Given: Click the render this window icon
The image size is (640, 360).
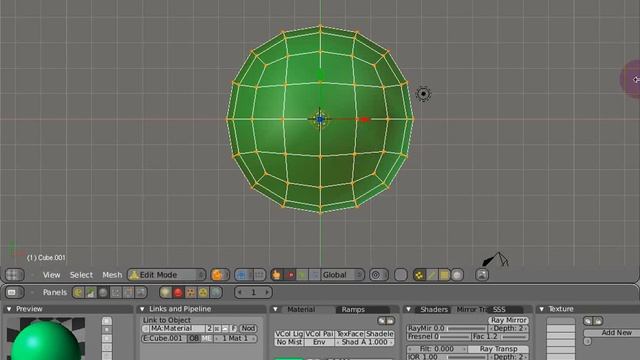Looking at the screenshot, I should click(x=482, y=275).
